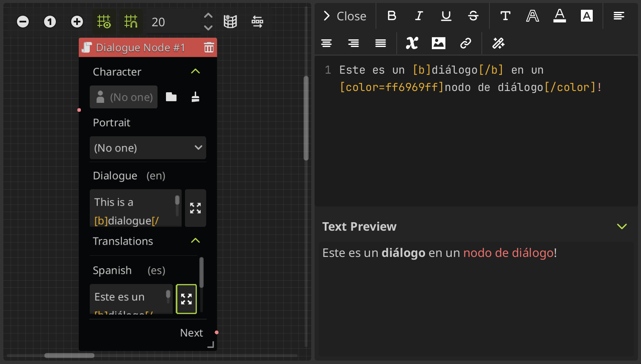
Task: Expand the English Dialogue text editor
Action: (195, 208)
